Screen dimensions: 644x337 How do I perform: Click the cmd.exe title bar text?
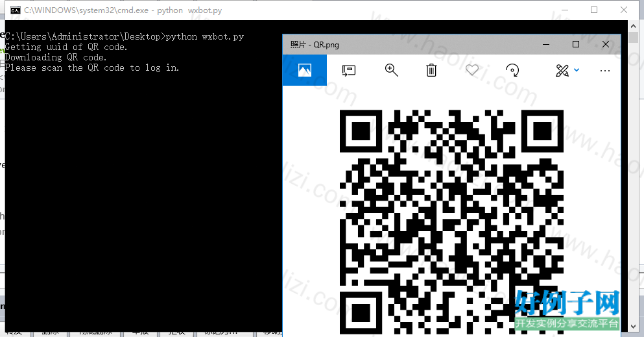[123, 10]
